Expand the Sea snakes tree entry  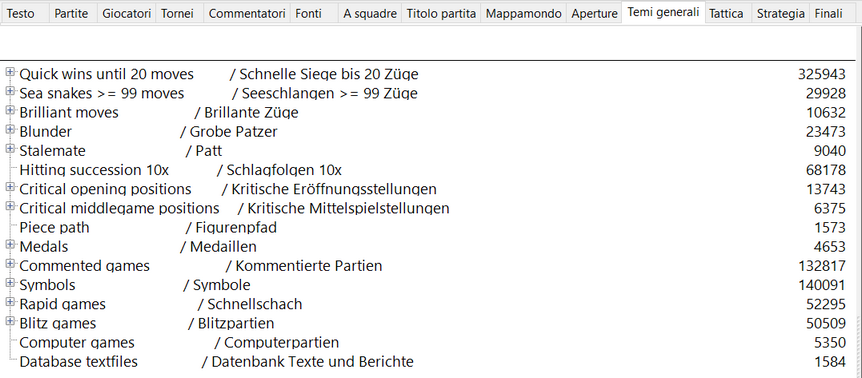tap(10, 91)
